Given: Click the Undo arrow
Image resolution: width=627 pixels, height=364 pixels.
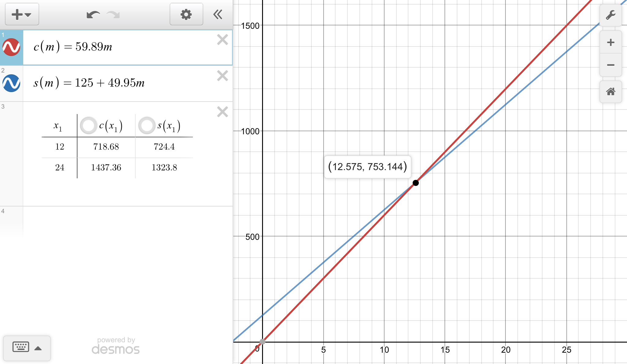Looking at the screenshot, I should [93, 14].
